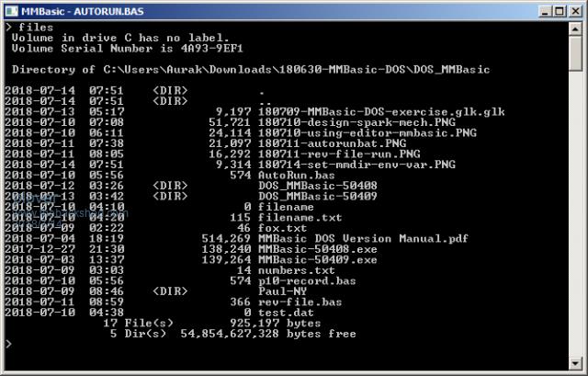
Task: Click the MMBasic console icon in title bar
Action: click(x=11, y=9)
